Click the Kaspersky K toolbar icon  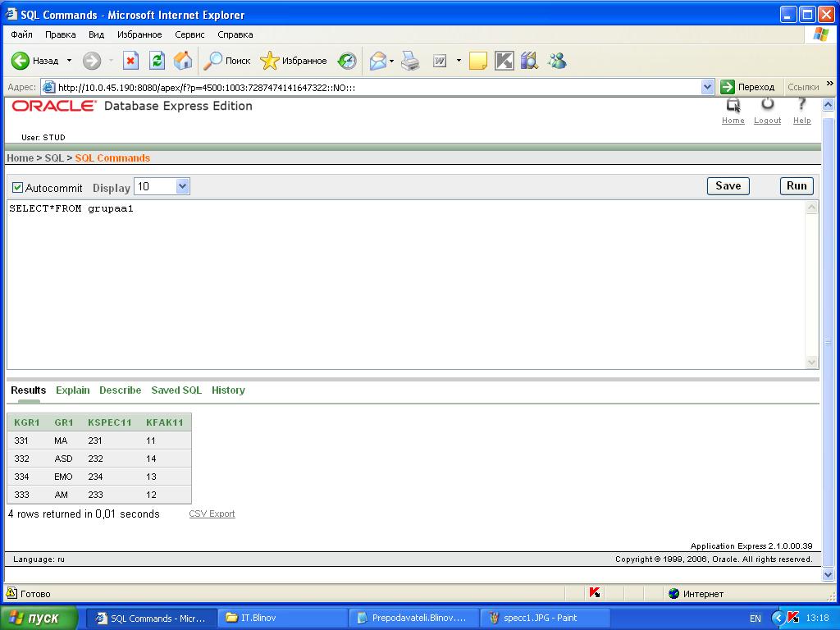504,61
